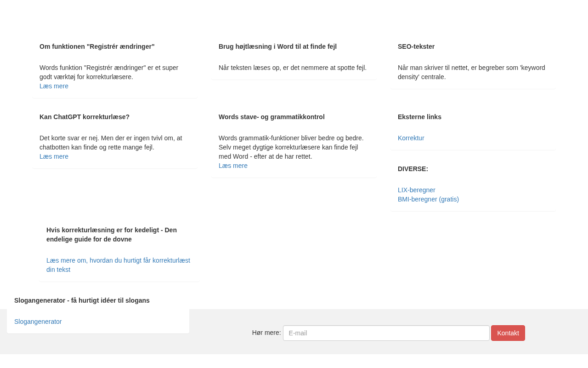Image resolution: width=588 pixels, height=368 pixels.
Task: Open Læs mere under Registrér ændringer
Action: pos(54,86)
